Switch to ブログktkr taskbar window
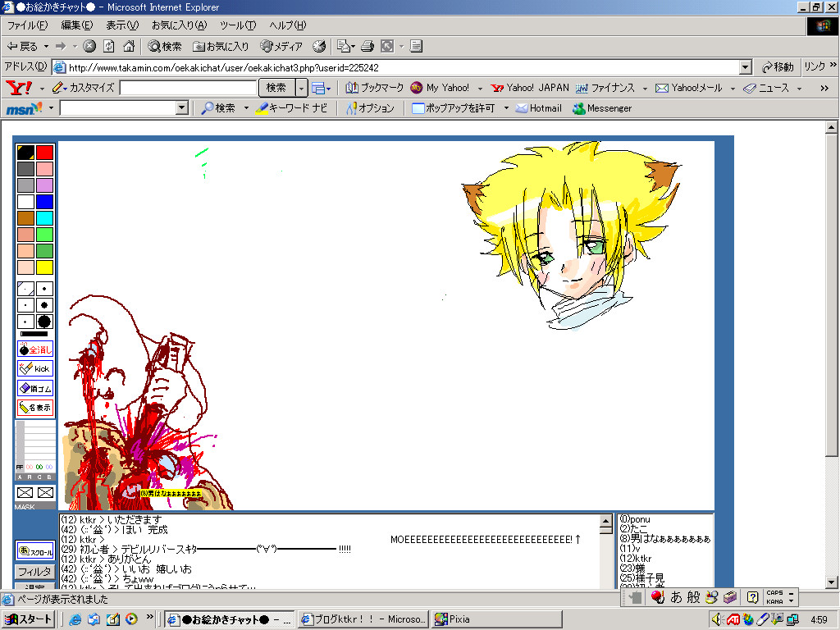840x630 pixels. pyautogui.click(x=363, y=619)
